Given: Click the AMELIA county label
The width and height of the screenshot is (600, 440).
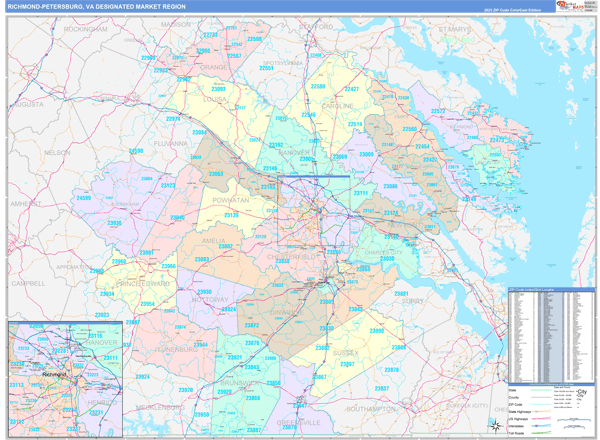Looking at the screenshot, I should click(x=214, y=241).
